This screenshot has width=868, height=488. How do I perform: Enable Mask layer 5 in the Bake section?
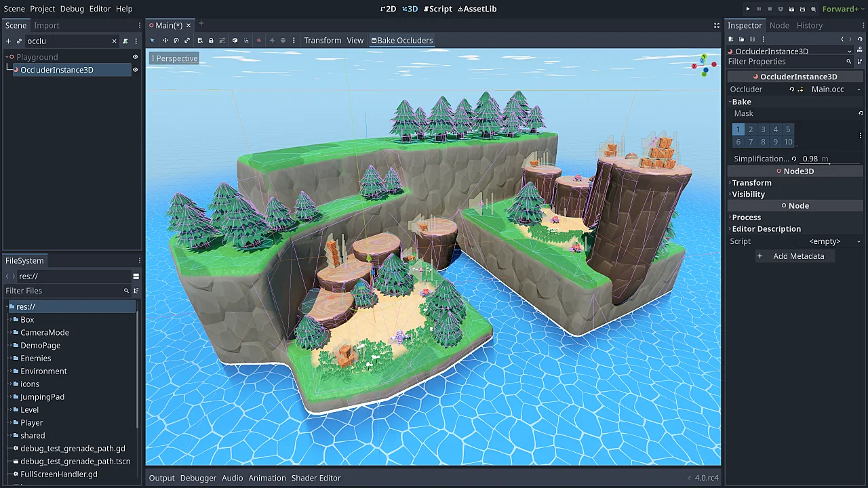point(788,129)
